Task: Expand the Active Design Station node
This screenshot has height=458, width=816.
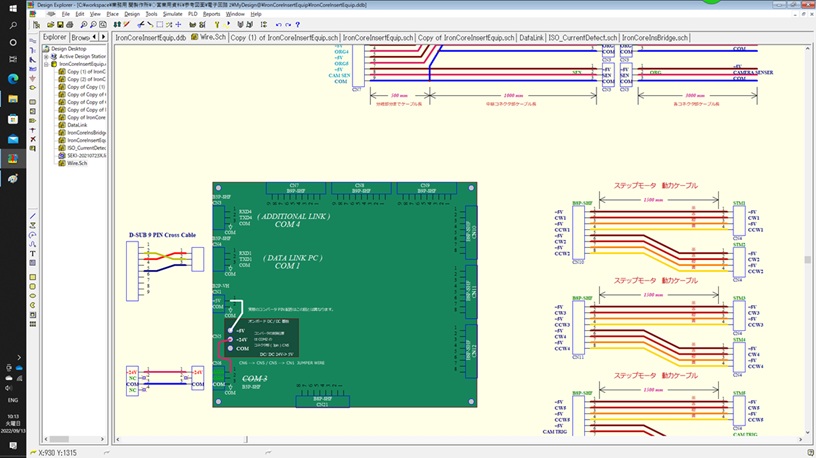Action: [47, 56]
